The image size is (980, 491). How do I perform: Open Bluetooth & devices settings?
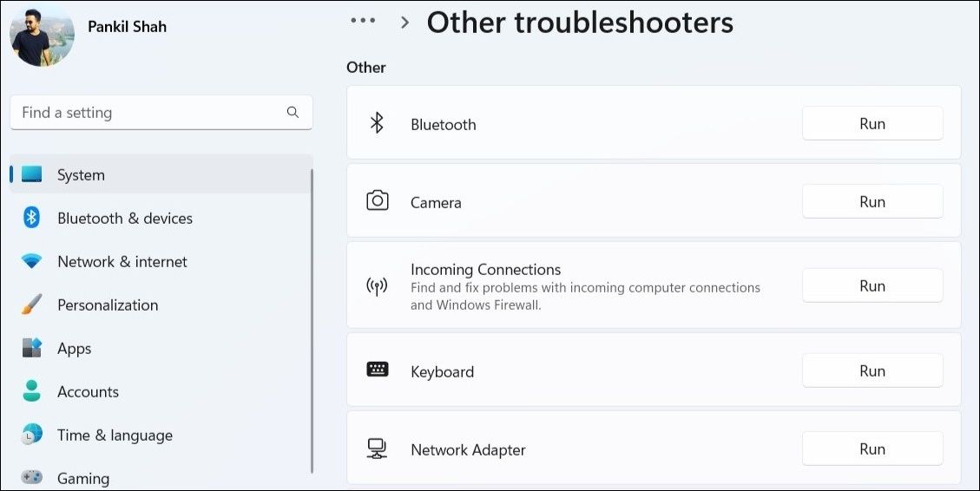(x=124, y=219)
